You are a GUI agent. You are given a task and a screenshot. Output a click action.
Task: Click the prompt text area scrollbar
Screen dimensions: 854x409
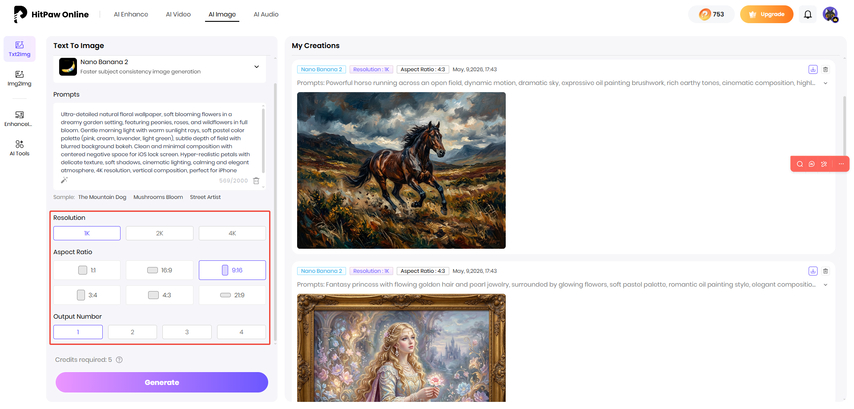pyautogui.click(x=264, y=141)
